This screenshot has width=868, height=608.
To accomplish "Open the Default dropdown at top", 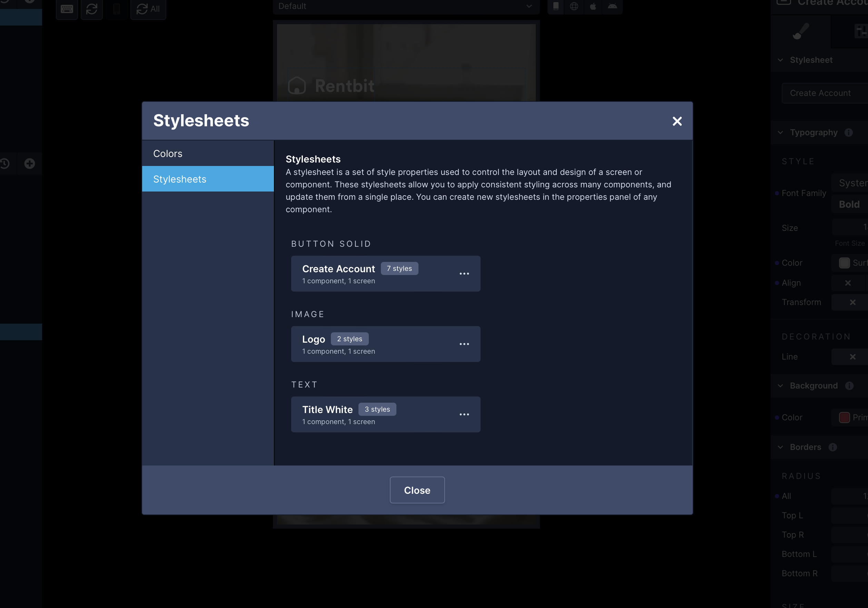I will [x=405, y=6].
